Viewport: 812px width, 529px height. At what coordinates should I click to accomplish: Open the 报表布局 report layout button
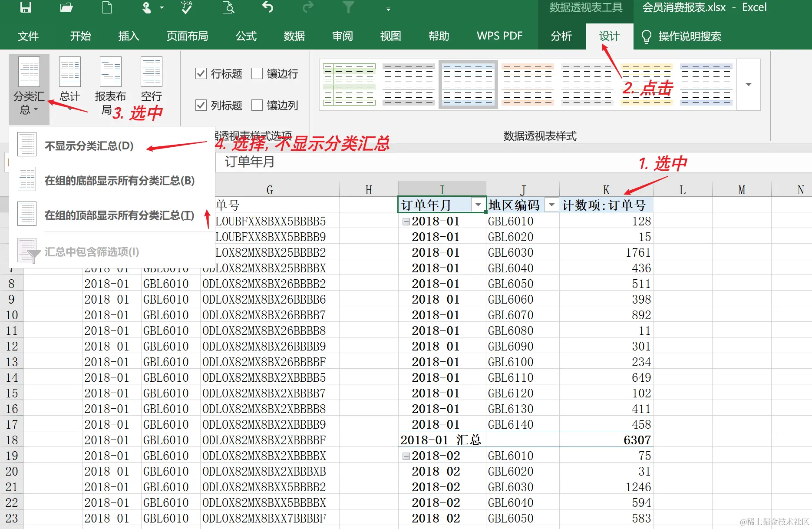point(110,86)
